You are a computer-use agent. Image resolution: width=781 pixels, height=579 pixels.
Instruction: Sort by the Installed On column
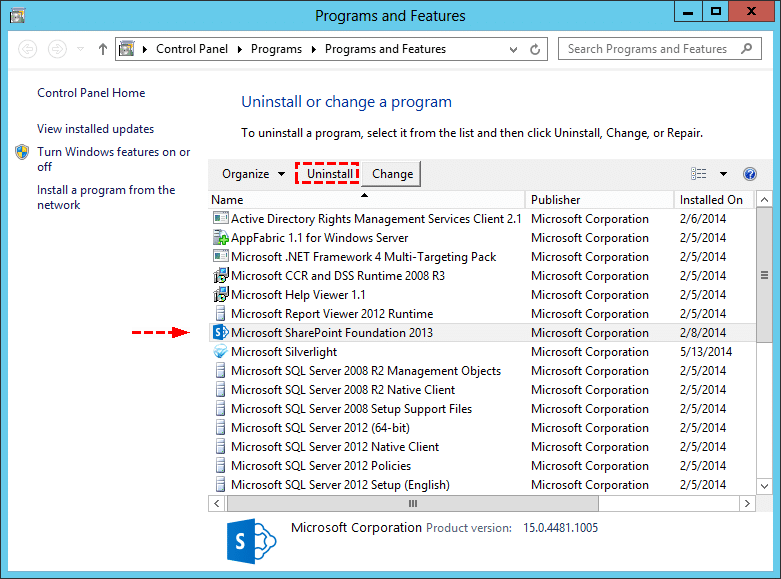click(x=715, y=200)
